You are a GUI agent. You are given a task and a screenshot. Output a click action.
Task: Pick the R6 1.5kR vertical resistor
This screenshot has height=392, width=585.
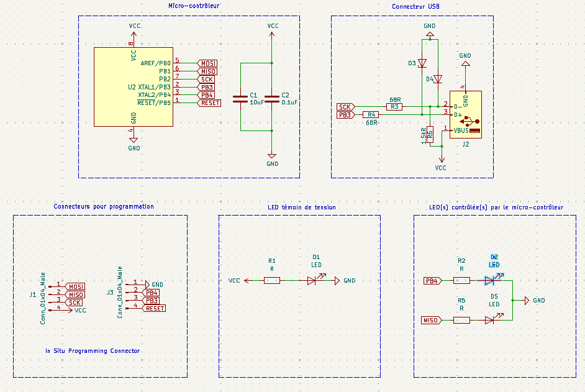(430, 134)
